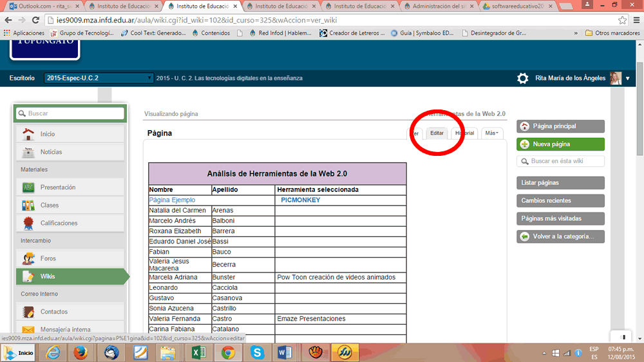Image resolution: width=644 pixels, height=362 pixels.
Task: Click the Cambios recientes button
Action: tap(560, 200)
